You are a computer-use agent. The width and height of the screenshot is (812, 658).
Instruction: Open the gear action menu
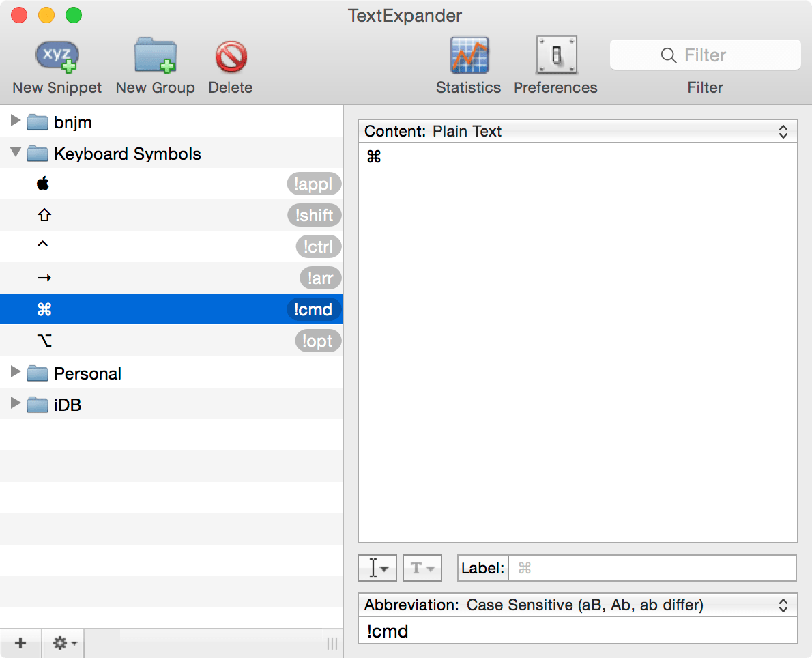click(62, 642)
